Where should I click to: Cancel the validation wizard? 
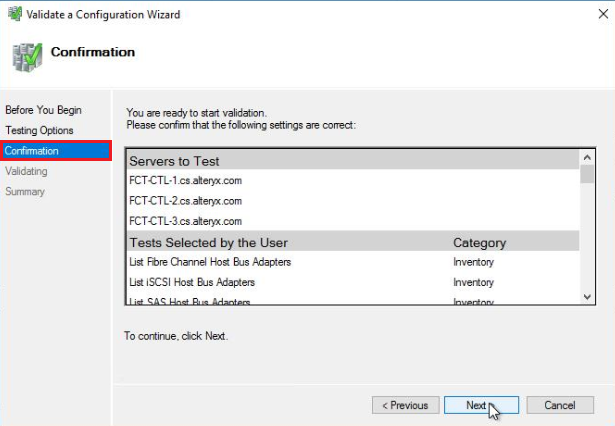(x=559, y=405)
